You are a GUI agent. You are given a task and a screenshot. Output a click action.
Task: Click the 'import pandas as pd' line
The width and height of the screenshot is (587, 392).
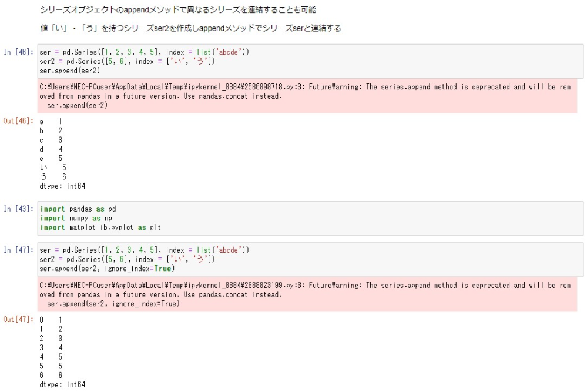tap(78, 209)
